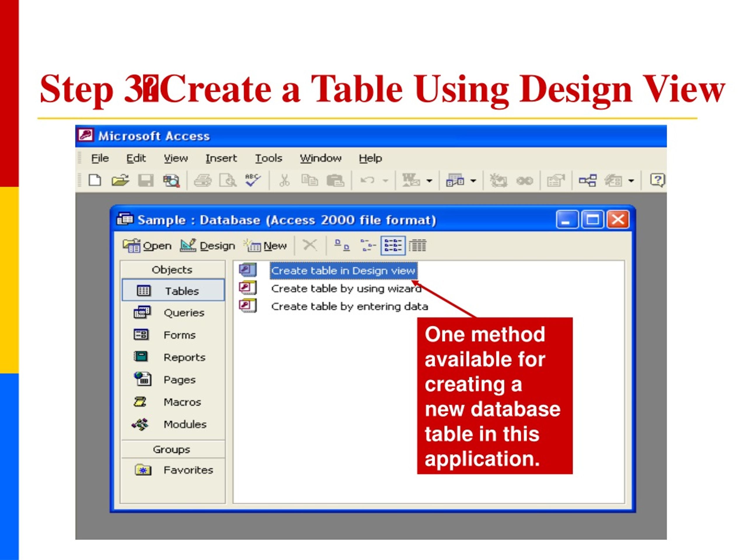Click the Script Editor icon
The width and height of the screenshot is (747, 560).
point(525,181)
